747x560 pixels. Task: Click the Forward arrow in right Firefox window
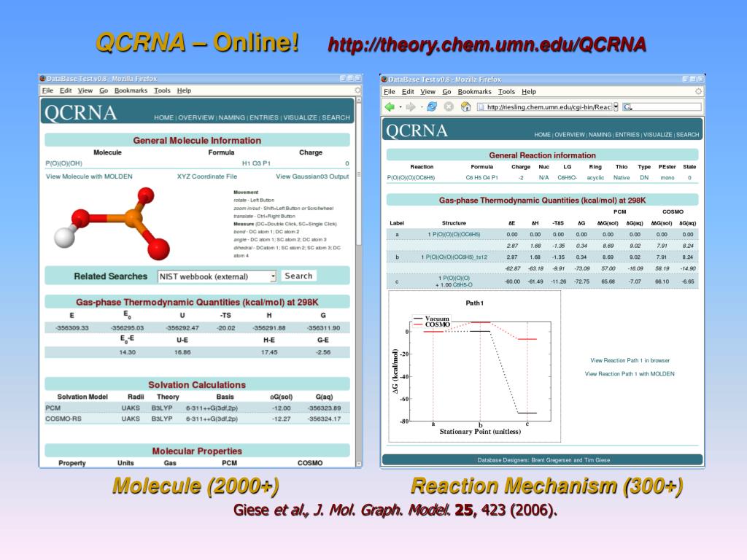[x=411, y=107]
